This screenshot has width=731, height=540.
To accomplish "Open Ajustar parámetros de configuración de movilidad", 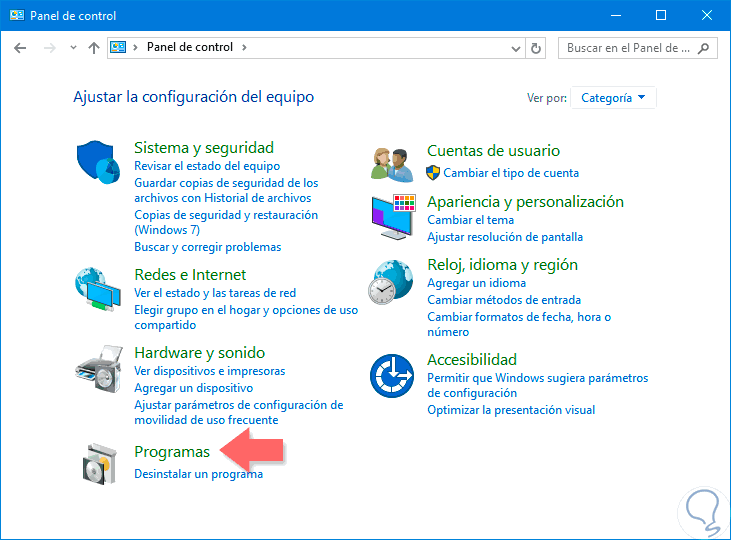I will (239, 412).
